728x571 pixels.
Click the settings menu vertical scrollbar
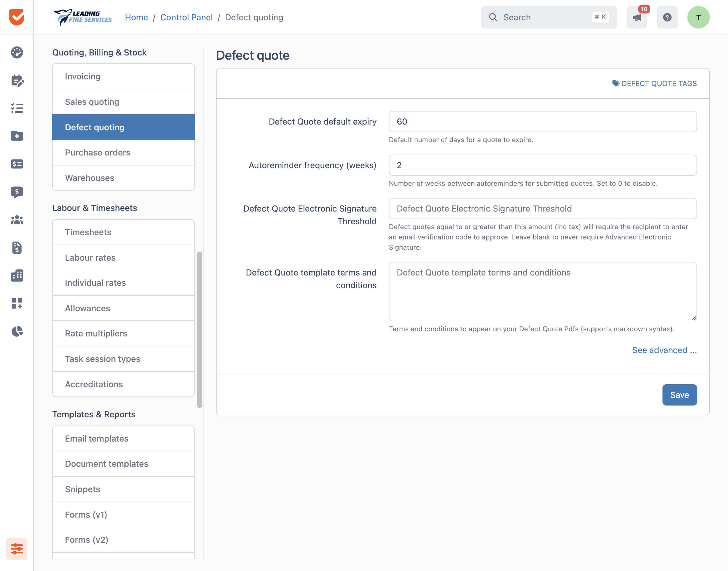200,330
